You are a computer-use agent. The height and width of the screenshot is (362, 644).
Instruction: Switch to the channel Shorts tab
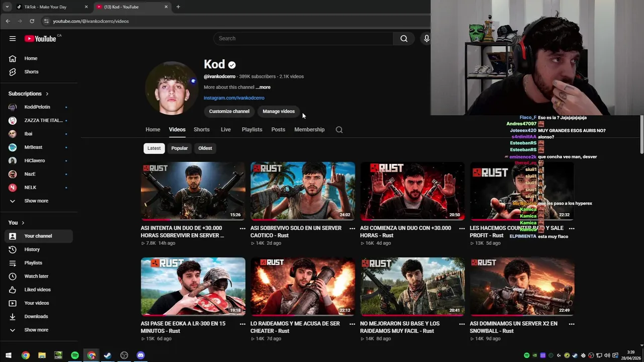point(201,130)
